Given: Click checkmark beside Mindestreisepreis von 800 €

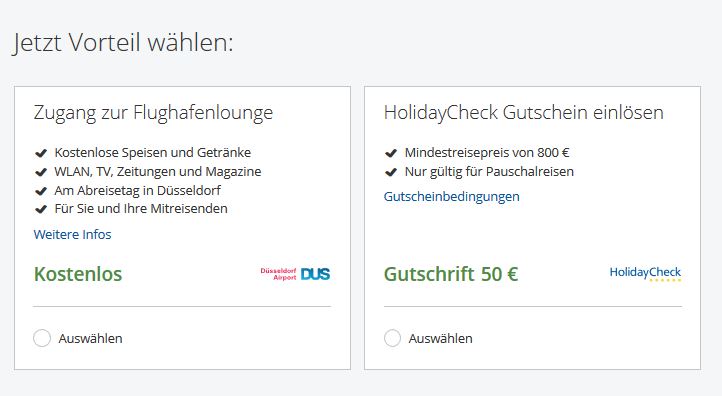Looking at the screenshot, I should pos(391,153).
